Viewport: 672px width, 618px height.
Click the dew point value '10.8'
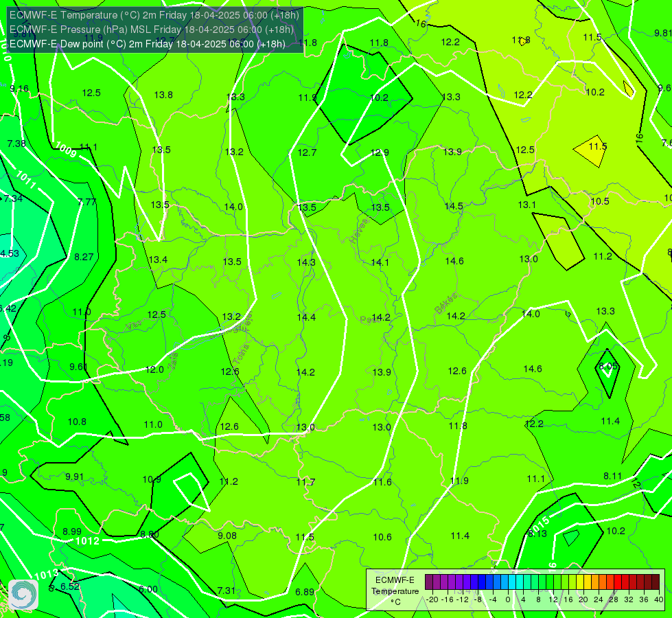pyautogui.click(x=77, y=422)
